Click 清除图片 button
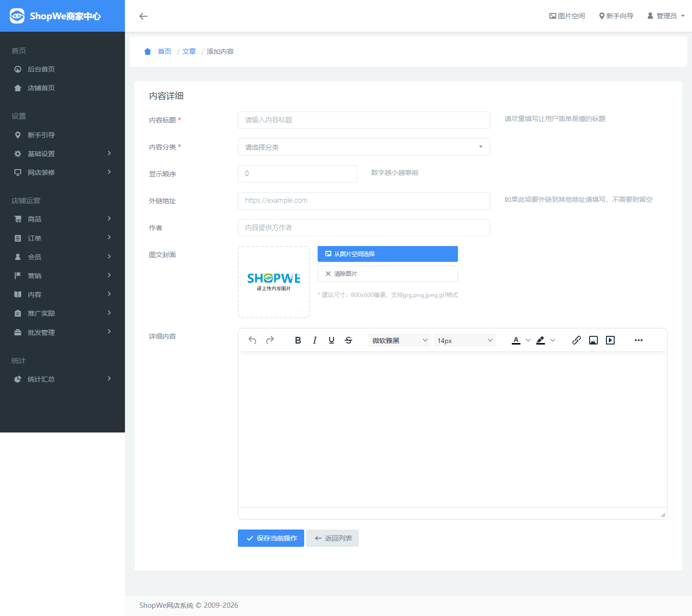This screenshot has height=616, width=692. tap(388, 274)
